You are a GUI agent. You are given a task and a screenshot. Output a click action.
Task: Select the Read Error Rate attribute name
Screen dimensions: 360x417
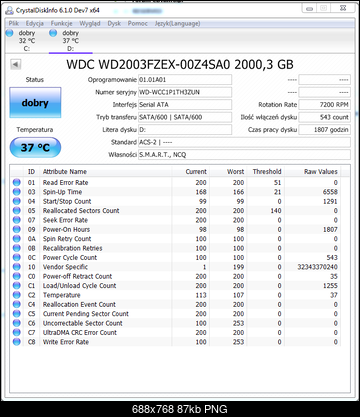[x=65, y=182]
